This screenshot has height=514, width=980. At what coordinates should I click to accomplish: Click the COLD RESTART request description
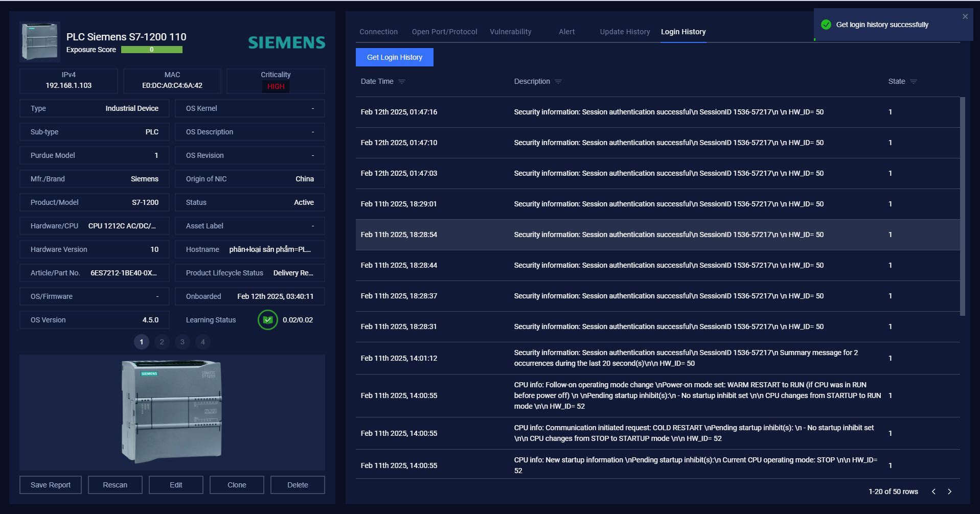694,433
